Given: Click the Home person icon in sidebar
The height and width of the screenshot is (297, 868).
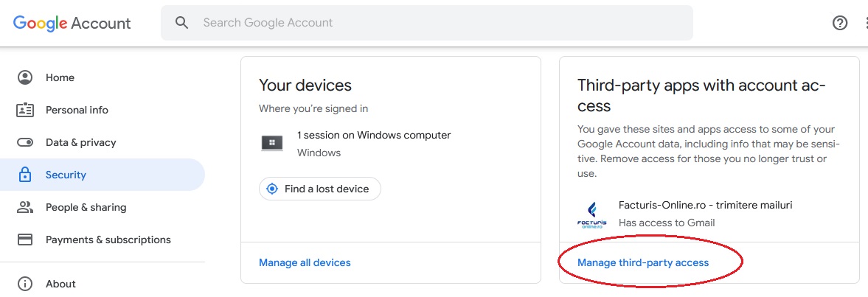Looking at the screenshot, I should click(x=26, y=77).
